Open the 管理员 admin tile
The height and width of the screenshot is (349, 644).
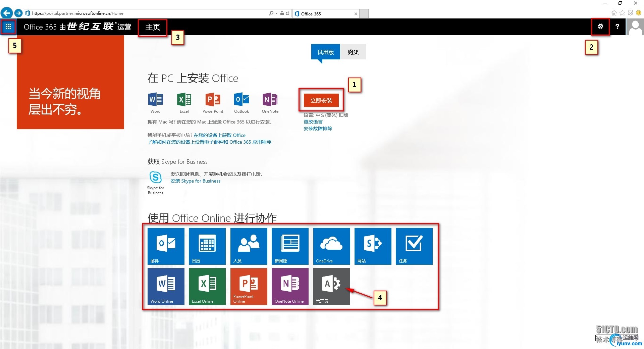point(332,287)
